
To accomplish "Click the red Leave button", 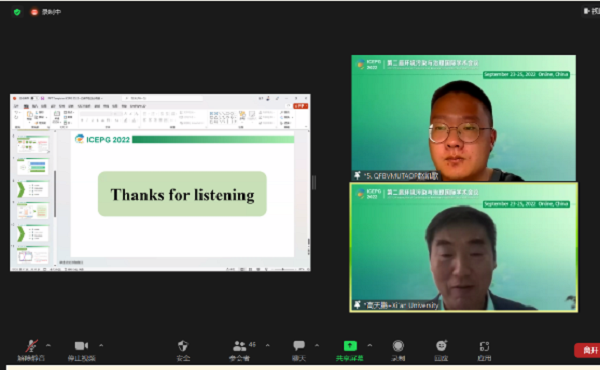I will 587,350.
